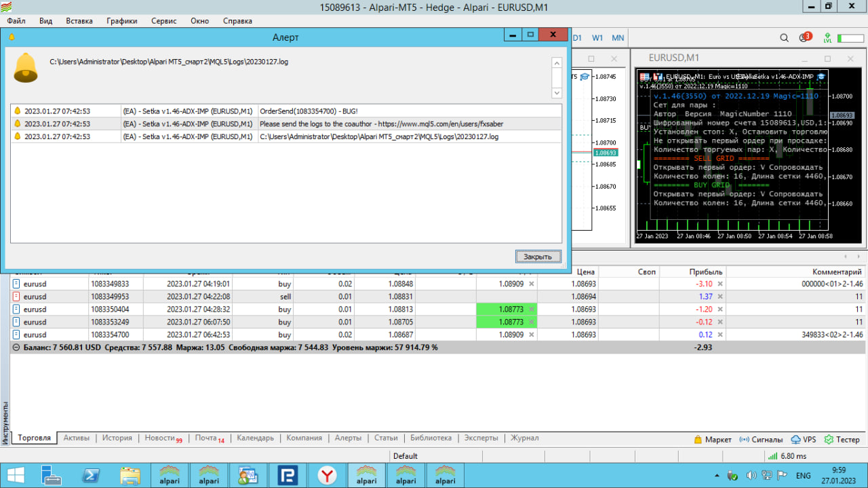The image size is (868, 488).
Task: Open the Вставка menu
Action: coord(79,21)
